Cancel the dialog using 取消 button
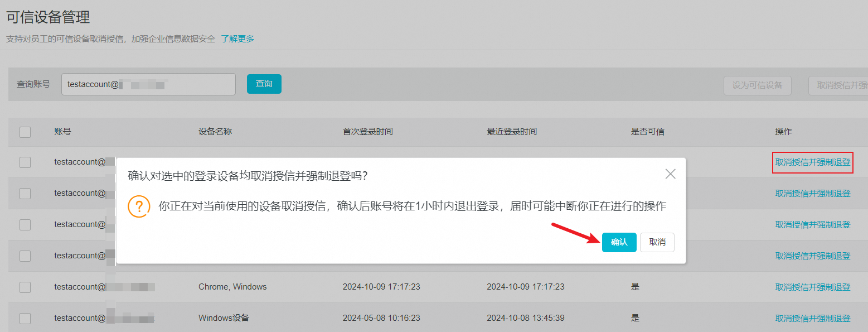The image size is (868, 332). (x=657, y=242)
